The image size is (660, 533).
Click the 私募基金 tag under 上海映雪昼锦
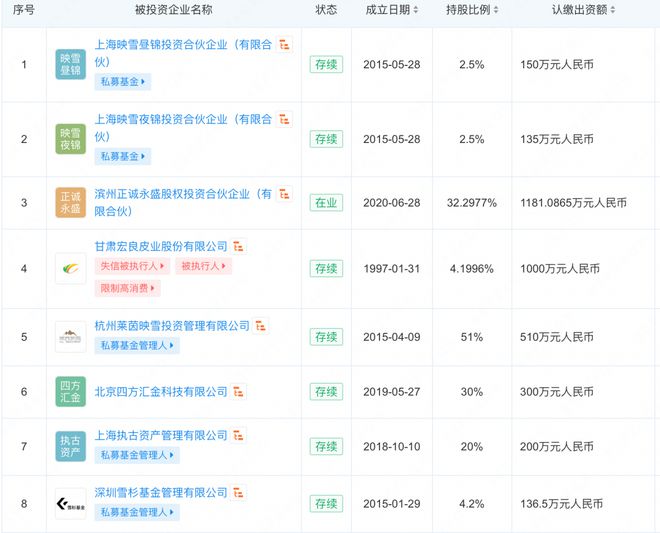(122, 82)
